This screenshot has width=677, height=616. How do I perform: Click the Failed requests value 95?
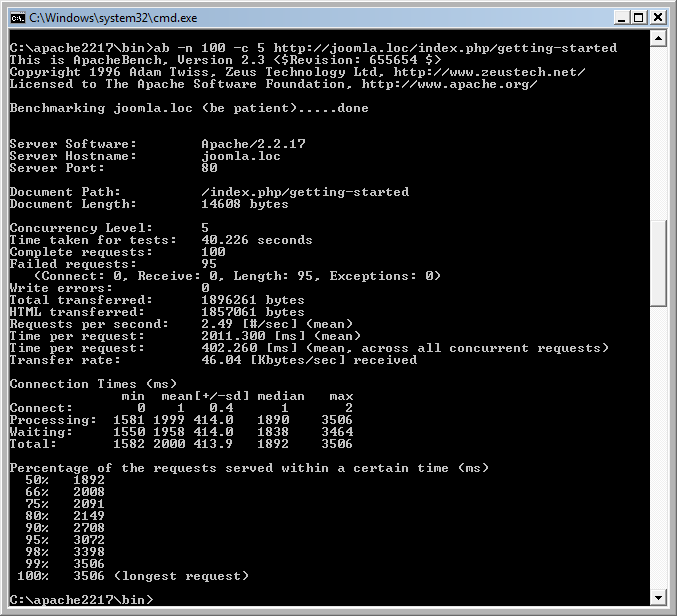208,264
